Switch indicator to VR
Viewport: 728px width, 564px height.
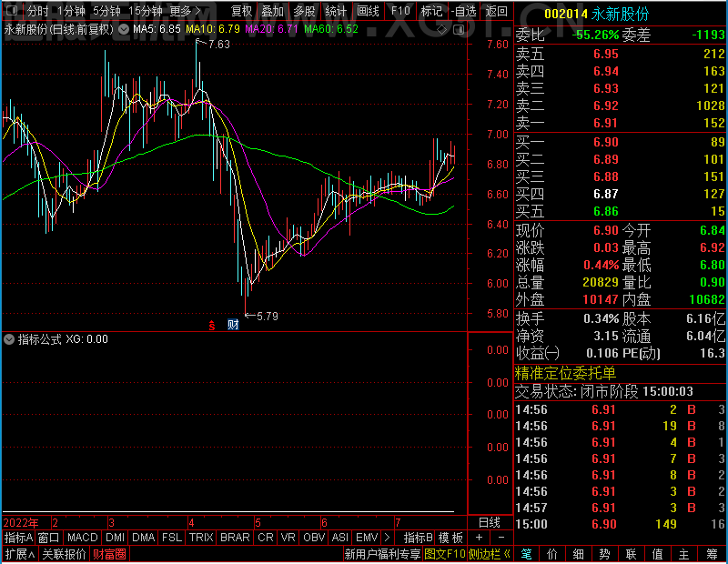(x=288, y=538)
